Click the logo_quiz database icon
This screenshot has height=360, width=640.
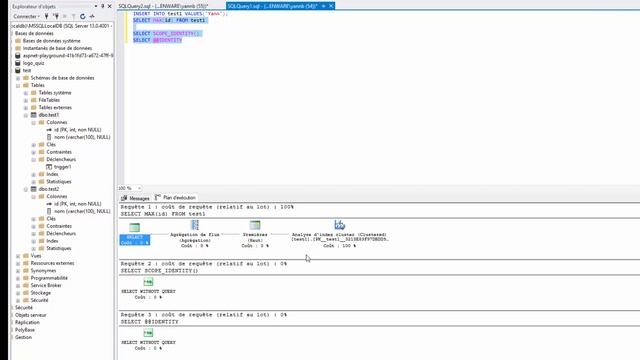18,63
